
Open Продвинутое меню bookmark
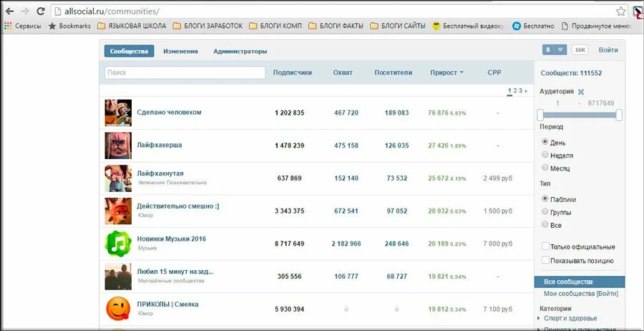[596, 26]
